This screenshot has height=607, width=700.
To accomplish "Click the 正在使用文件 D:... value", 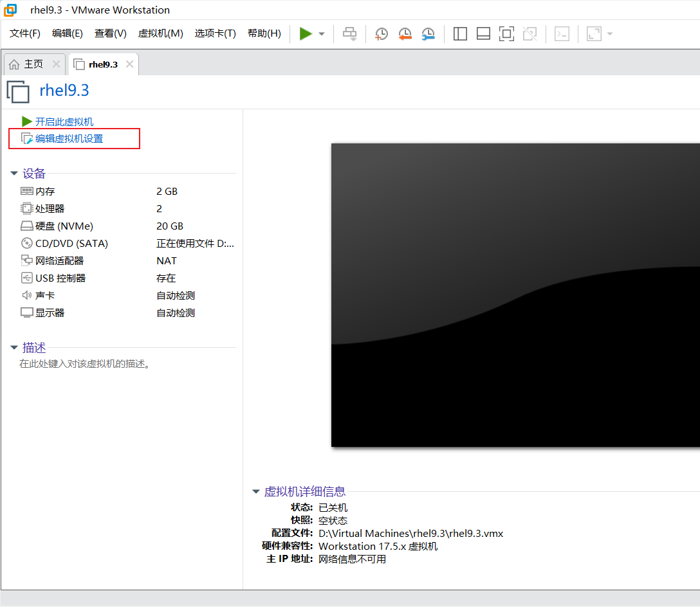I will pyautogui.click(x=195, y=244).
